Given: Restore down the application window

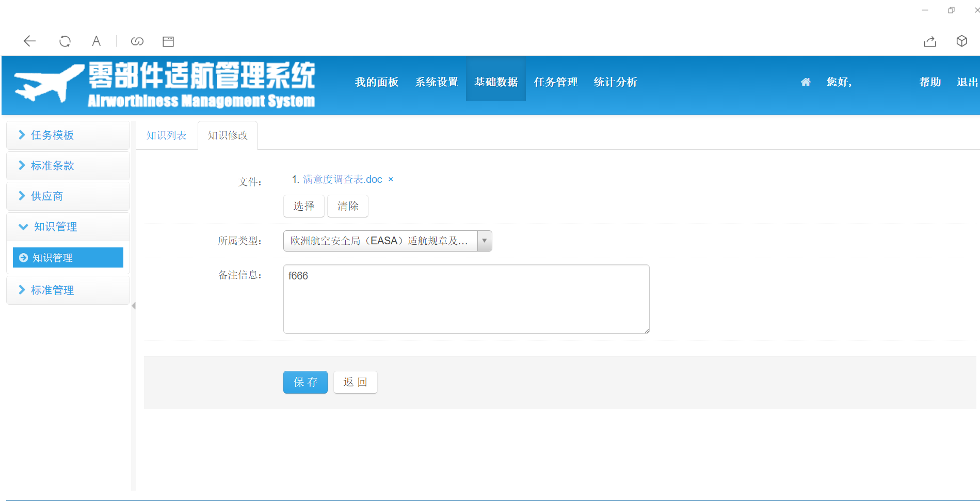Looking at the screenshot, I should (x=951, y=10).
